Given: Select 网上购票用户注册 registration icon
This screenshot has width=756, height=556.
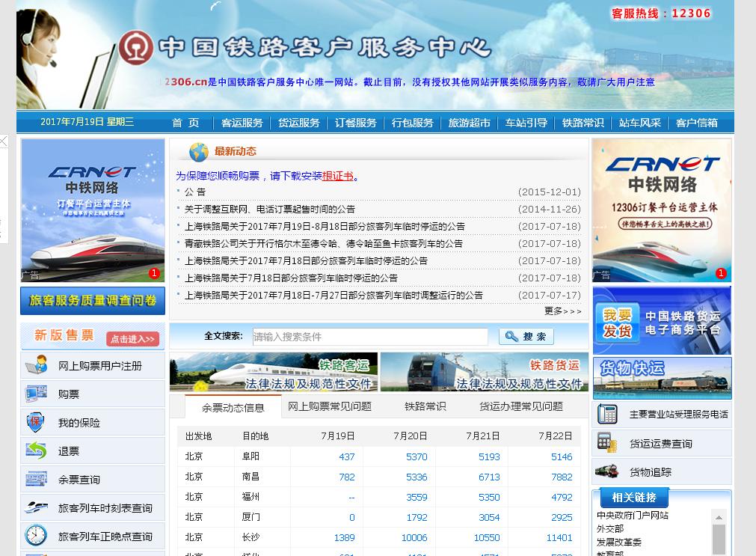Looking at the screenshot, I should coord(36,364).
